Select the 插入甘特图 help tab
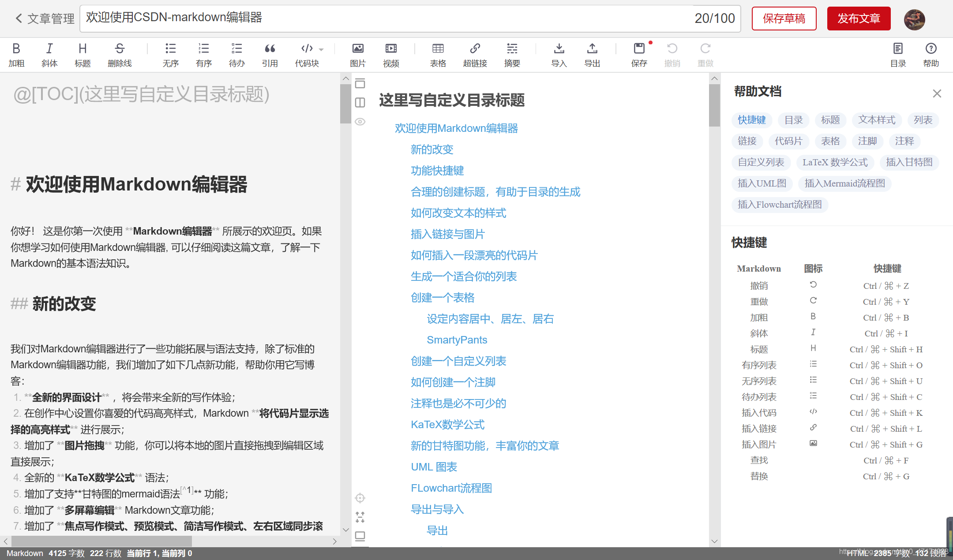Image resolution: width=953 pixels, height=560 pixels. pos(909,162)
